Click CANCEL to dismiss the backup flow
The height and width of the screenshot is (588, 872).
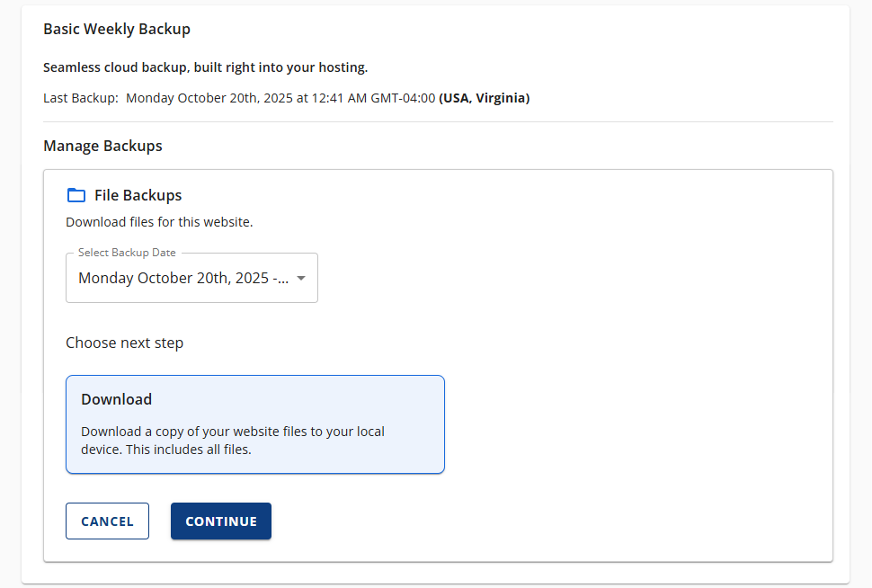107,521
